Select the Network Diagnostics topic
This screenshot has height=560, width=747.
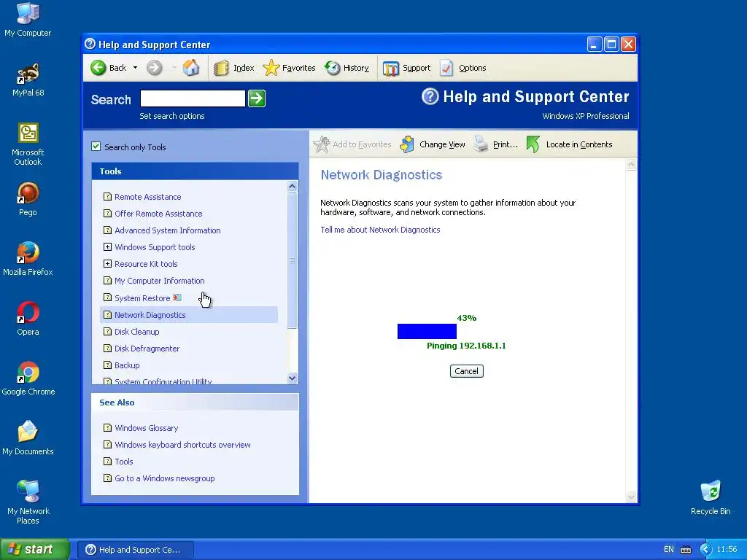[x=150, y=315]
